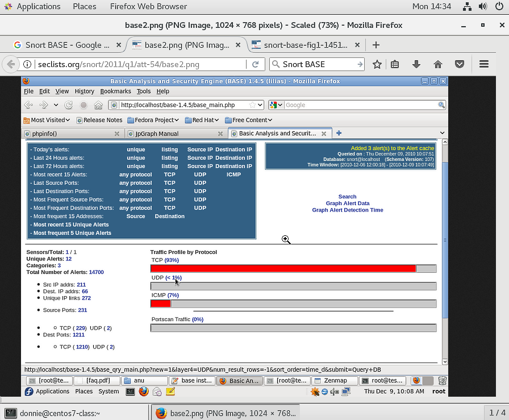509x420 pixels.
Task: Click pictured reload icon in inner browser
Action: pyautogui.click(x=69, y=105)
